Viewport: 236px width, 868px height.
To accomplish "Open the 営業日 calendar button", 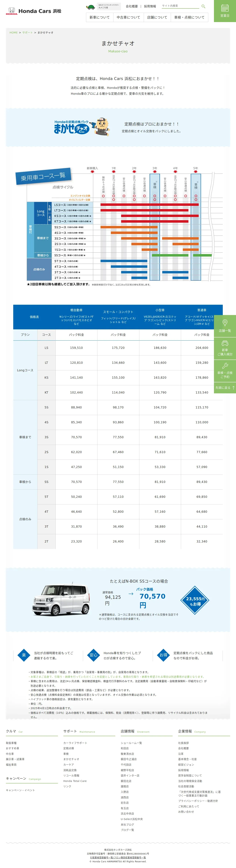I will (225, 11).
